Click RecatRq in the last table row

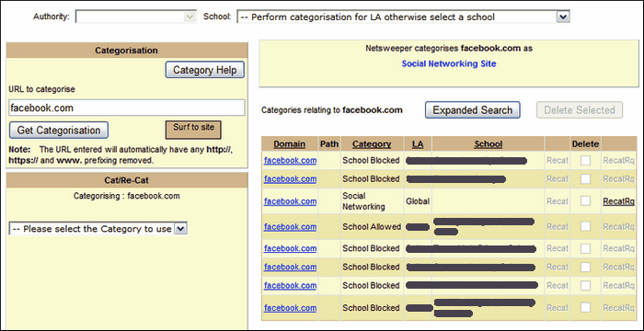[618, 308]
